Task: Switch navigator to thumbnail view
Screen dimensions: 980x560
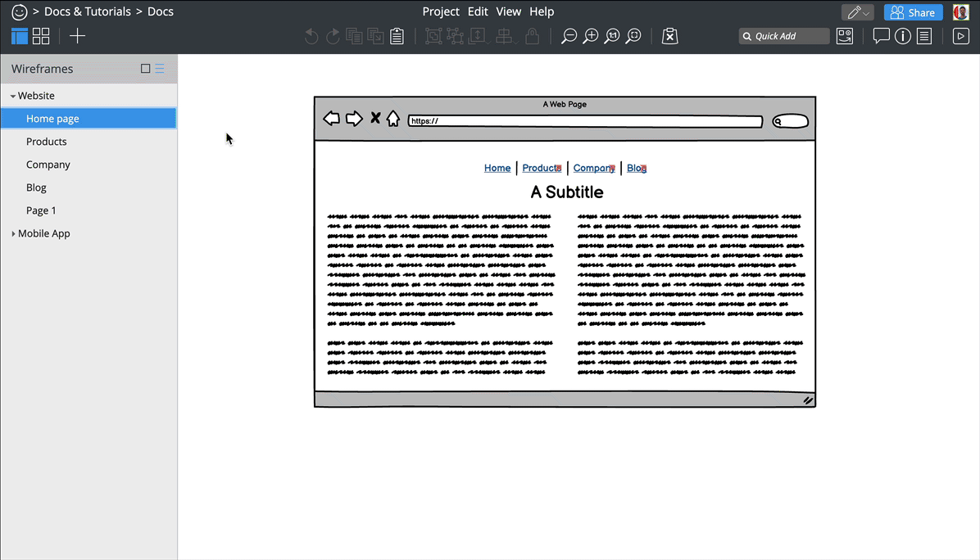Action: coord(146,69)
